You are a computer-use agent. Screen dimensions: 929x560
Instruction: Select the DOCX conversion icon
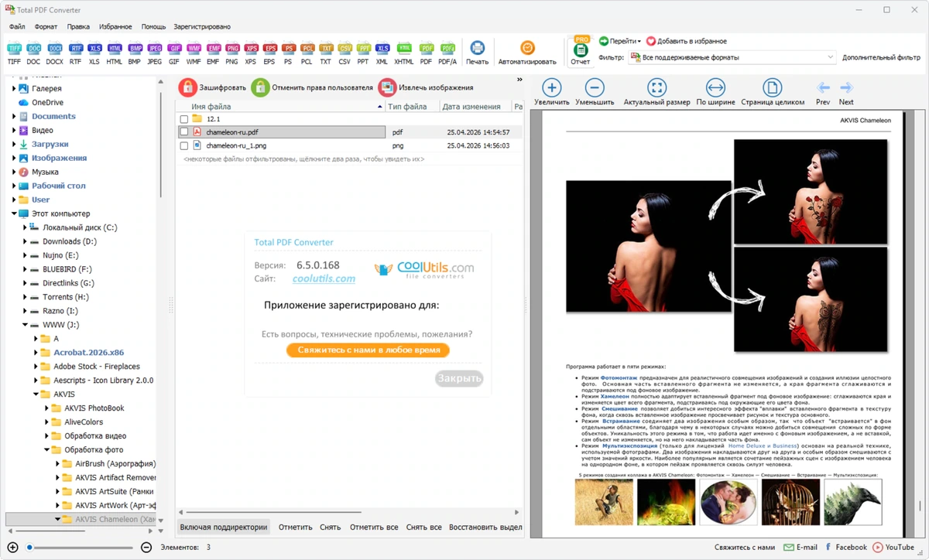tap(54, 53)
